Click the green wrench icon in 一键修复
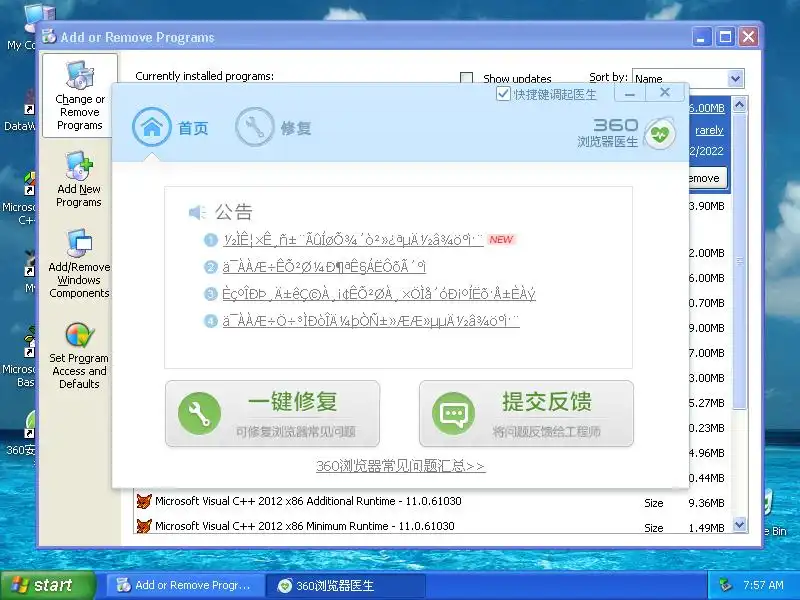 199,413
